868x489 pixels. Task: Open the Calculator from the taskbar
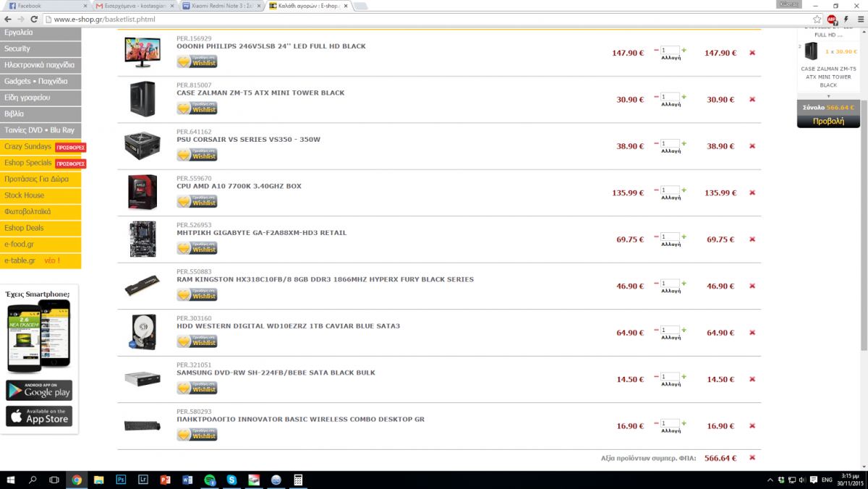click(298, 480)
